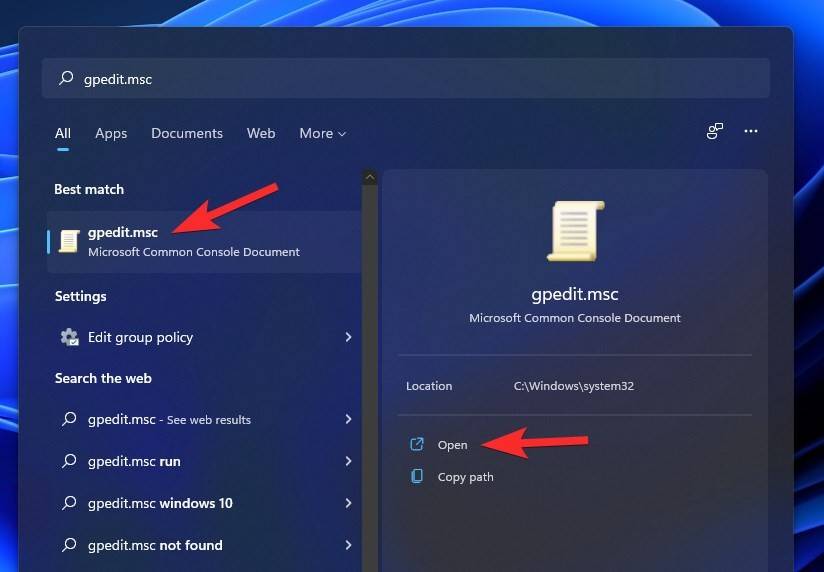Expand the More dropdown filter
The width and height of the screenshot is (824, 572).
coord(323,134)
